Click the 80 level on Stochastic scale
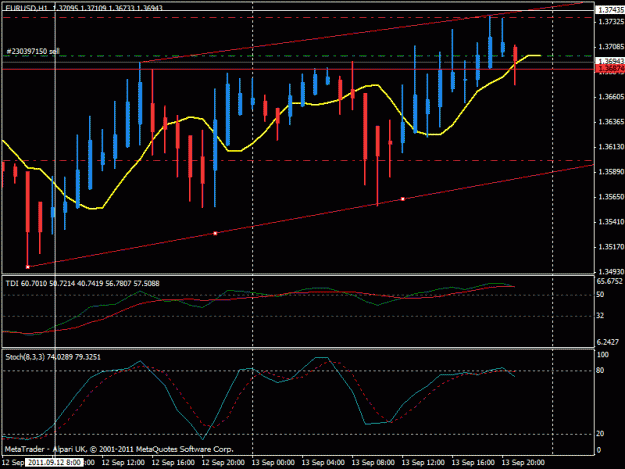Image resolution: width=625 pixels, height=469 pixels. pyautogui.click(x=600, y=371)
